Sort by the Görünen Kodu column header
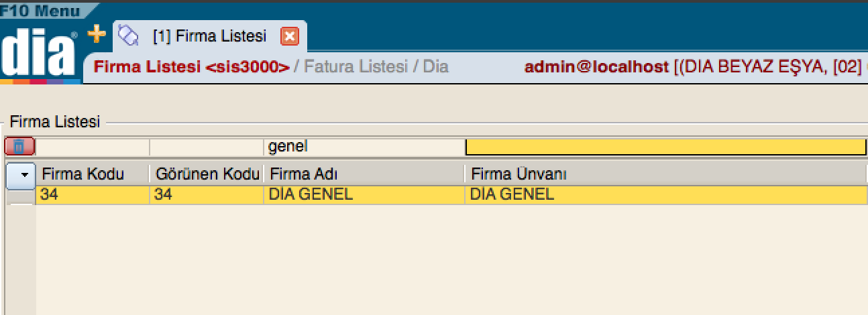 coord(207,174)
